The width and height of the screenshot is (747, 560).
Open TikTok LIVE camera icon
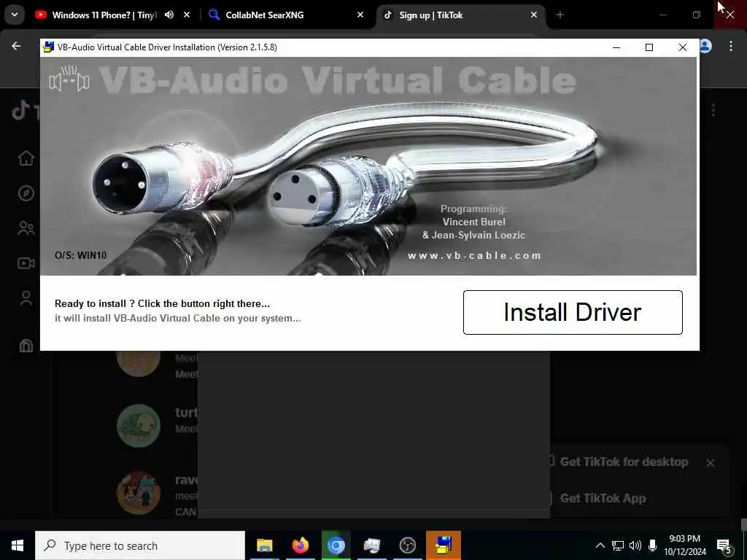26,263
